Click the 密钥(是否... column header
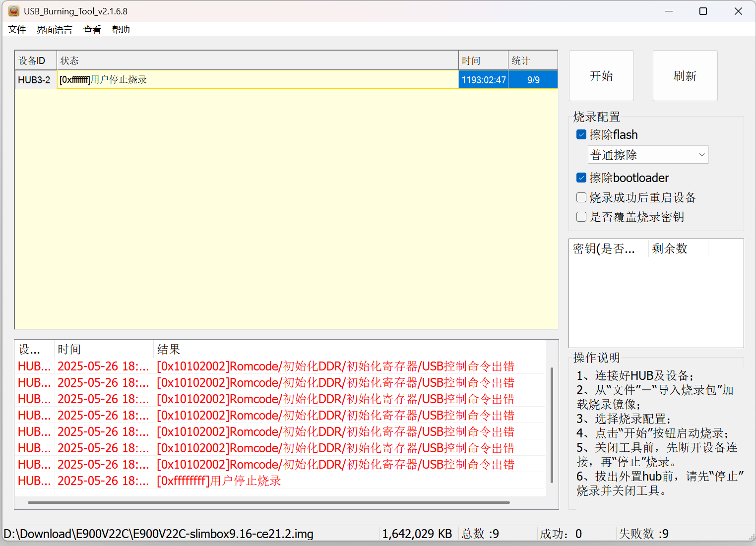The image size is (756, 546). pos(609,248)
